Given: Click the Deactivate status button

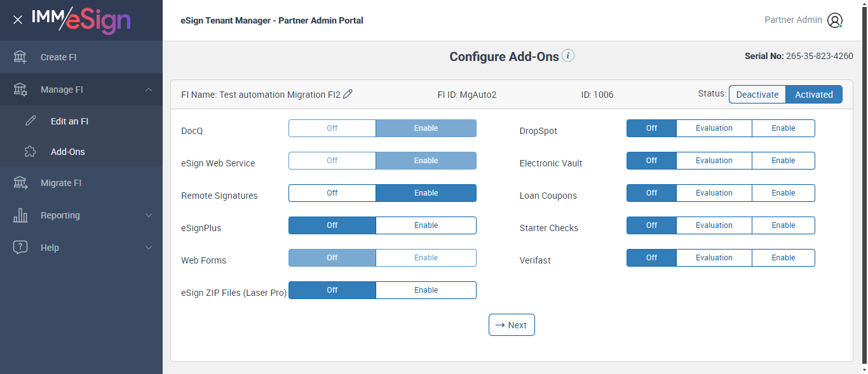Looking at the screenshot, I should click(757, 95).
